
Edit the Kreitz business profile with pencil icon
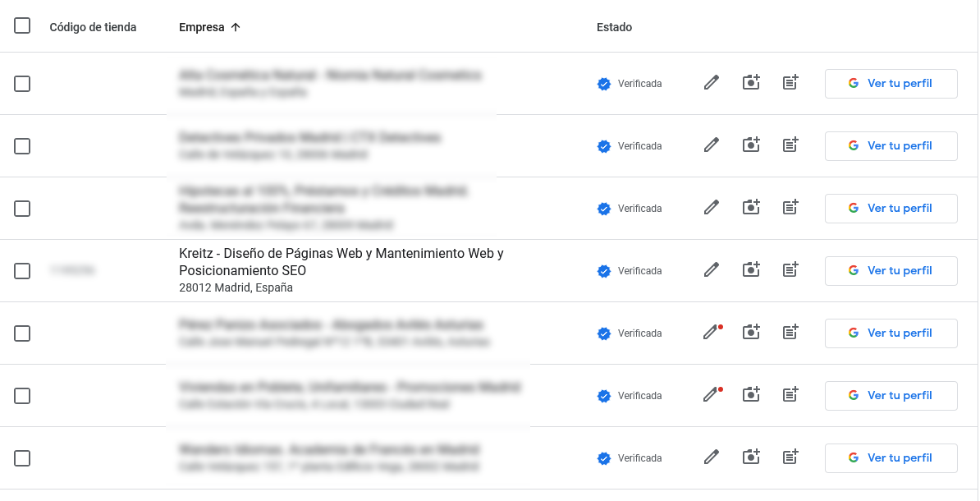(711, 270)
